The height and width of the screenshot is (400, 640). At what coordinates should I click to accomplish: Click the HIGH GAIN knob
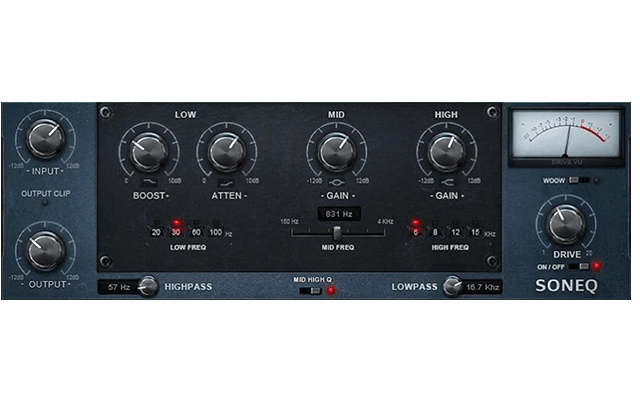[447, 151]
